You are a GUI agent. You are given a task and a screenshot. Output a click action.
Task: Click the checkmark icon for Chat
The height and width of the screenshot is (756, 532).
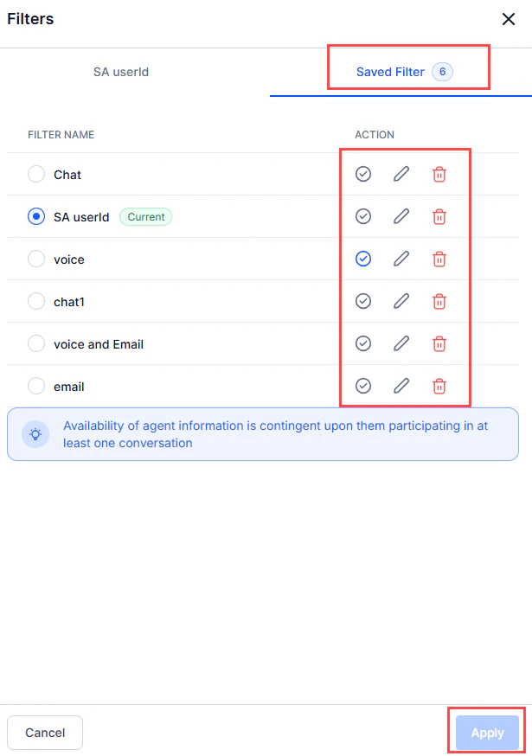[x=362, y=174]
